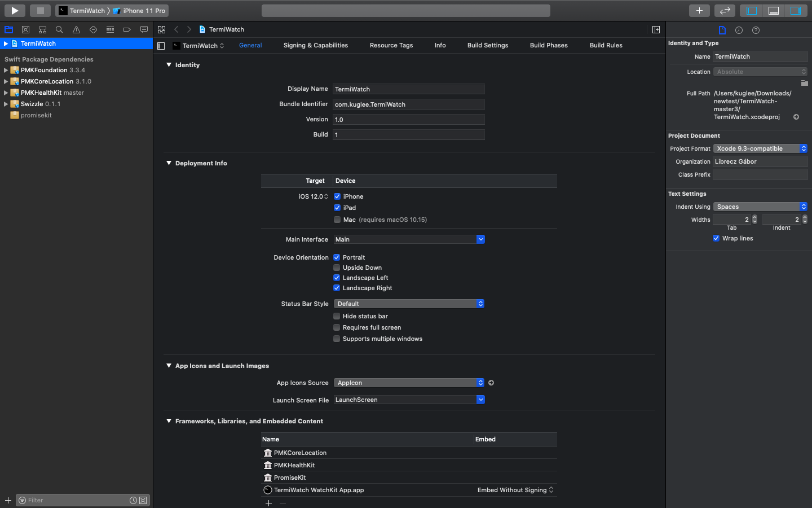Viewport: 812px width, 508px height.
Task: Choose project location with the folder icon
Action: [x=804, y=83]
